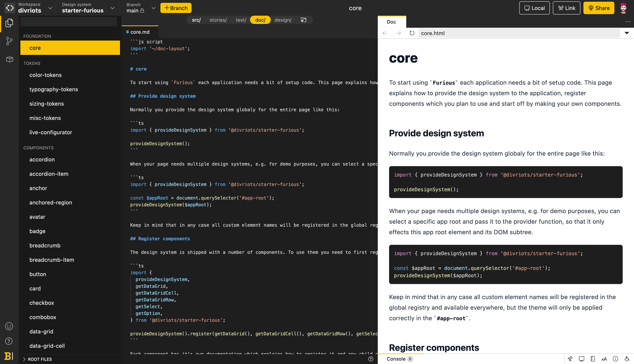Image resolution: width=634 pixels, height=364 pixels.
Task: Open the source control branch icon in sidebar
Action: point(9,41)
